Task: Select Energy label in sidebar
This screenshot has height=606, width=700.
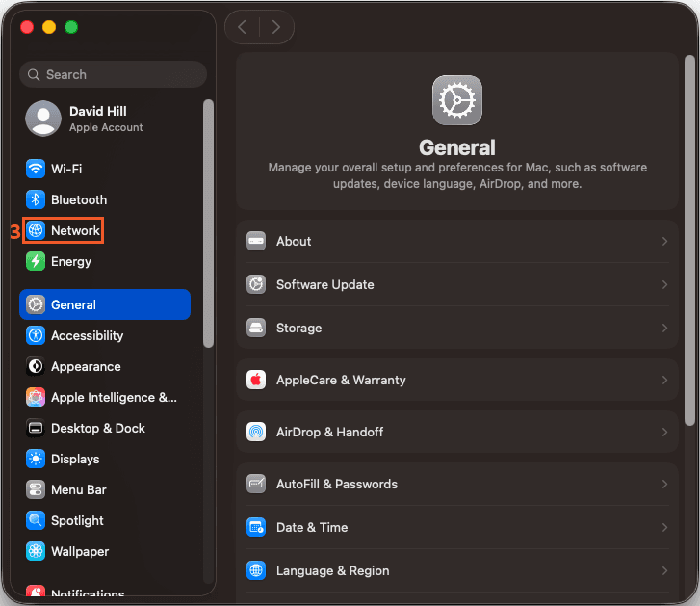Action: [x=71, y=262]
